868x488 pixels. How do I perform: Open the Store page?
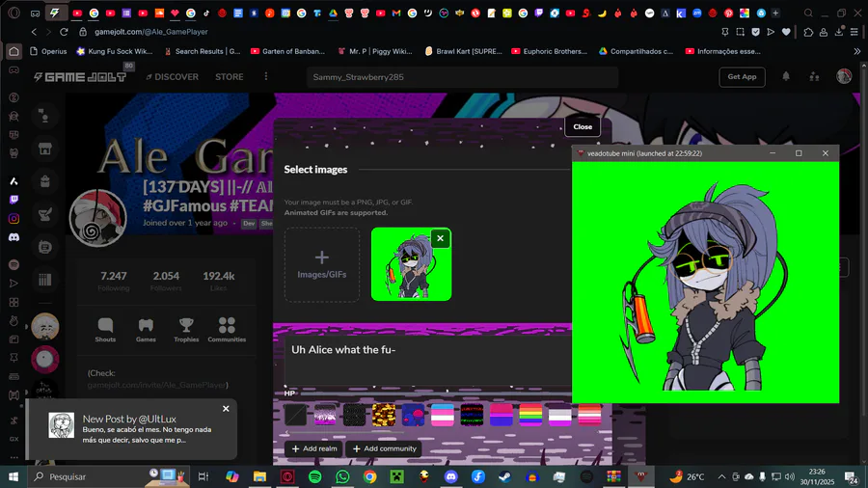(230, 77)
